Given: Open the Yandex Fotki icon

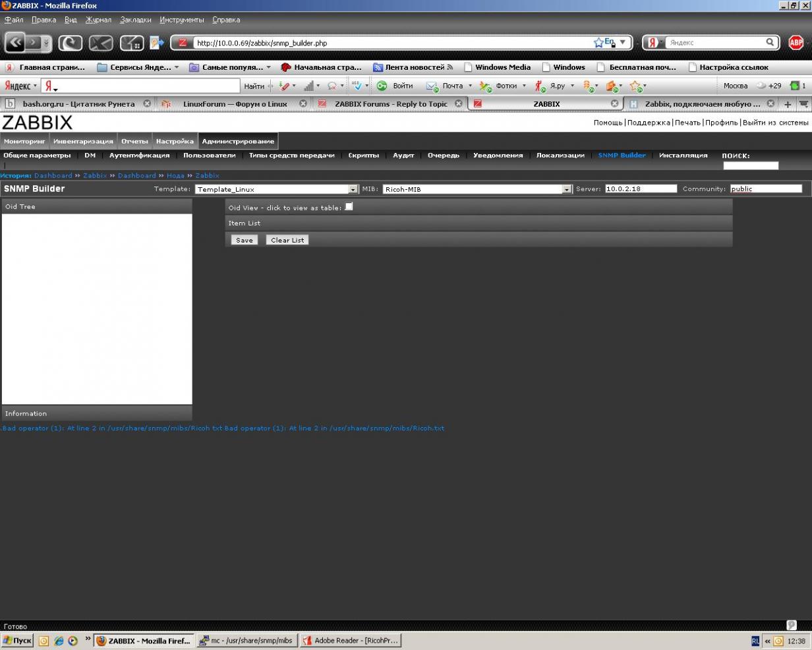Looking at the screenshot, I should point(486,86).
